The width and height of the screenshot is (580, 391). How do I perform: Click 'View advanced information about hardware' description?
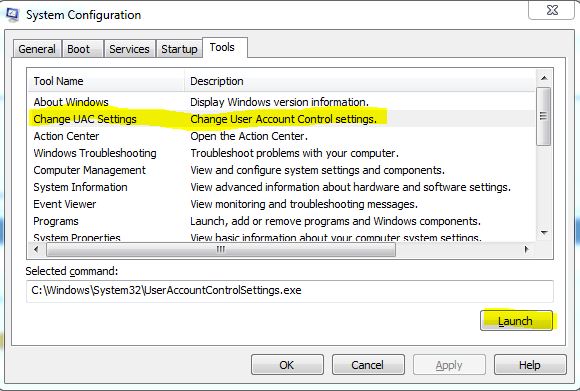(x=350, y=187)
